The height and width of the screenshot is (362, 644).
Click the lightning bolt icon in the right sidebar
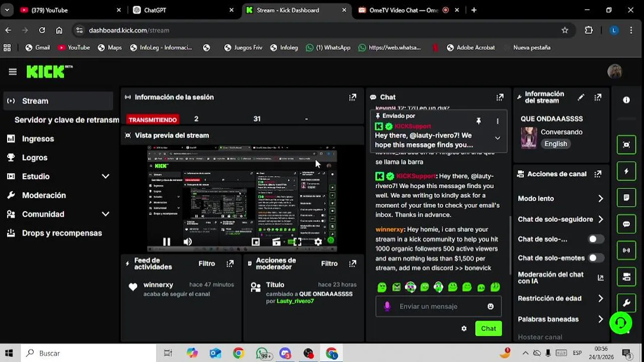coord(626,171)
